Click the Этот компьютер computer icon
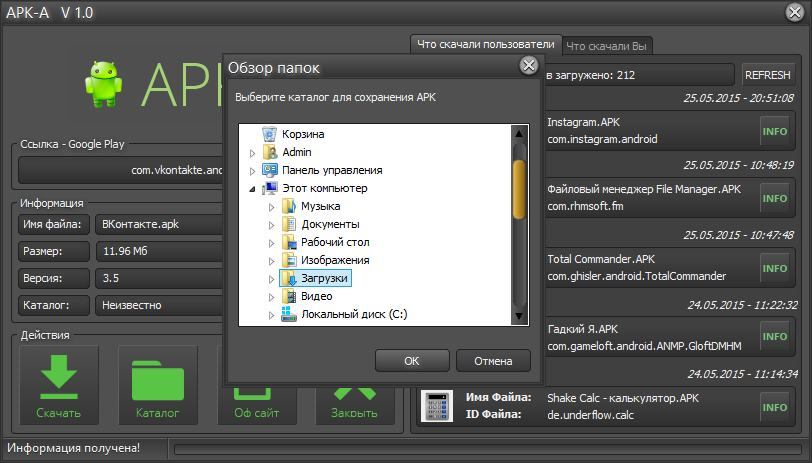 pos(269,188)
